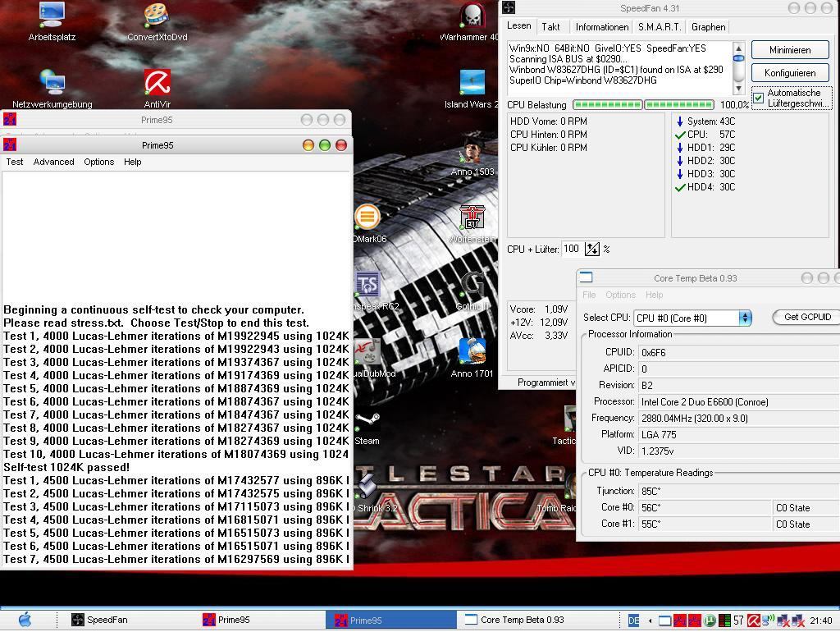Switch to the Lesen tab in SpeedFan
The image size is (840, 632).
pyautogui.click(x=519, y=25)
